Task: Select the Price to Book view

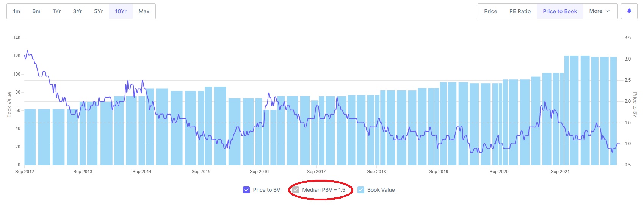Action: [x=560, y=11]
